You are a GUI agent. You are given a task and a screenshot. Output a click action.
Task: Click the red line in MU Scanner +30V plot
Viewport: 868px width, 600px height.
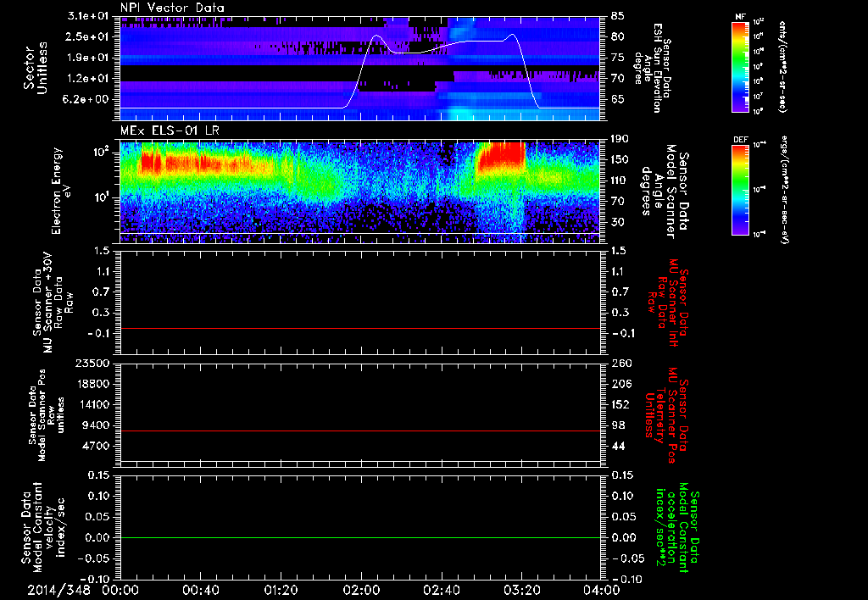[360, 328]
